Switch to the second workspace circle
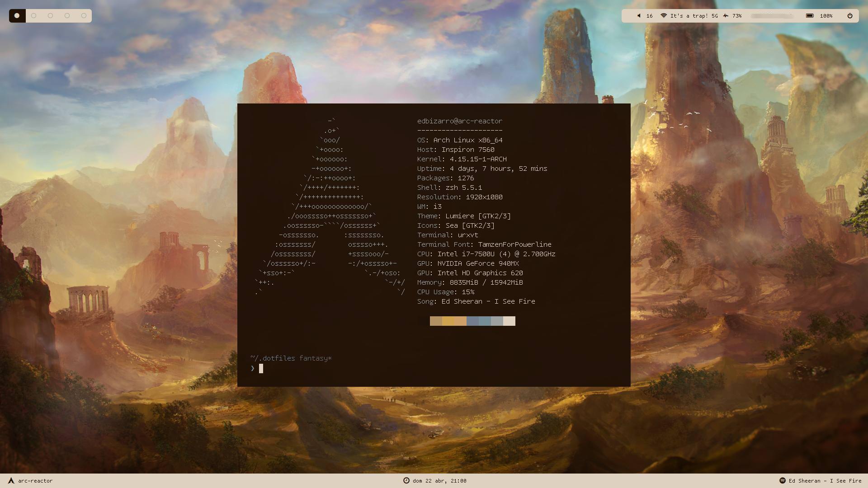 pyautogui.click(x=33, y=16)
